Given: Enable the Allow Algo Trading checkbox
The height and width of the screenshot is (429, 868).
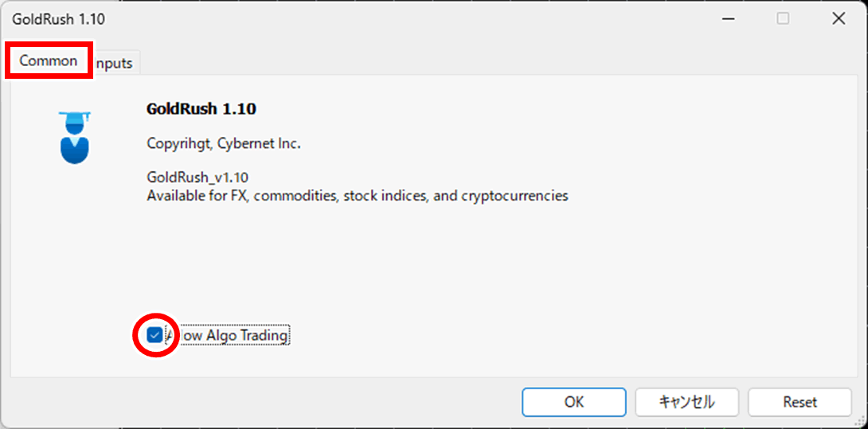Looking at the screenshot, I should click(x=155, y=335).
